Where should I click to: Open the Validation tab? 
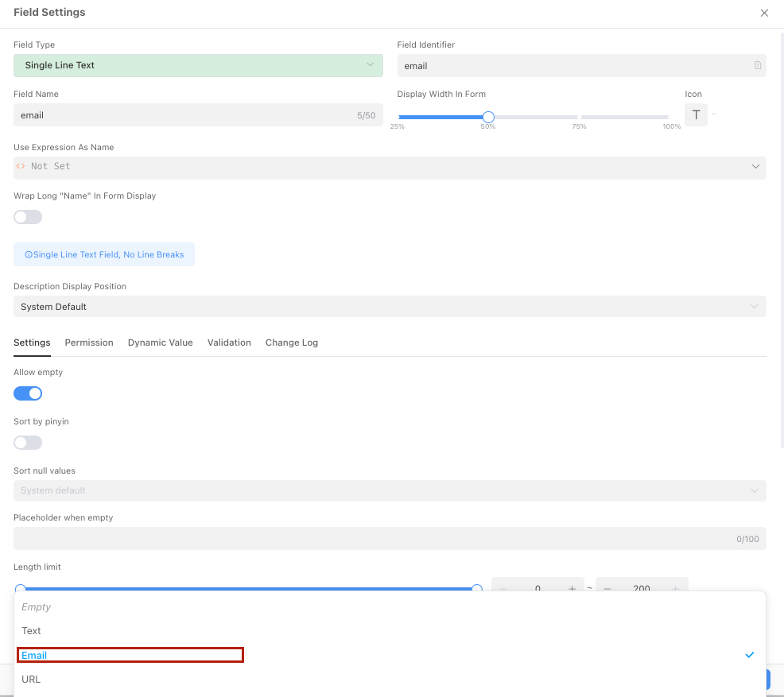[x=229, y=343]
